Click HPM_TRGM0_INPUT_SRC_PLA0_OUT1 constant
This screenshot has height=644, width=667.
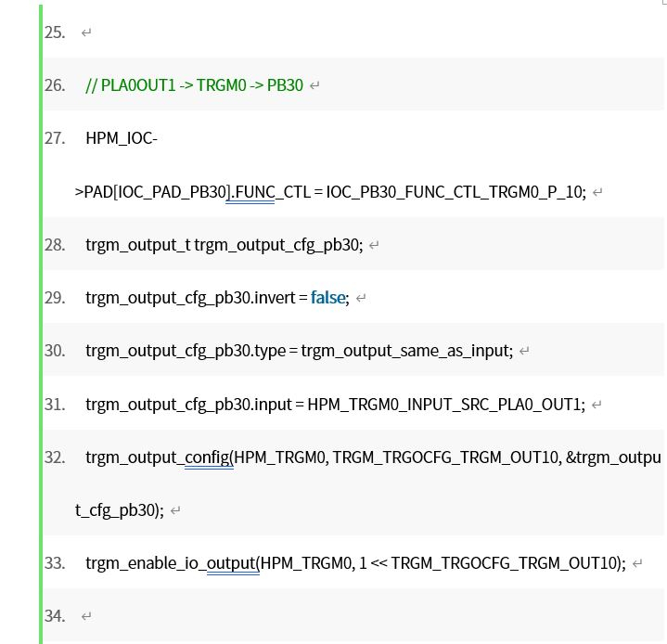(446, 405)
